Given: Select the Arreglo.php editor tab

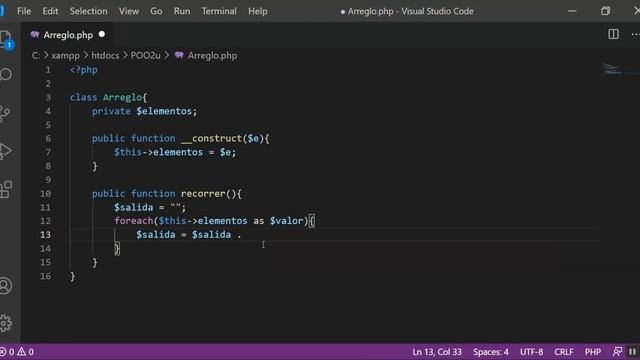Looking at the screenshot, I should pyautogui.click(x=67, y=35).
